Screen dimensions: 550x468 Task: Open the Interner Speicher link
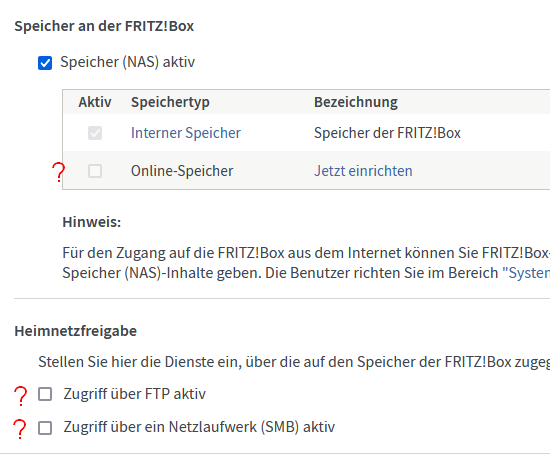click(186, 133)
